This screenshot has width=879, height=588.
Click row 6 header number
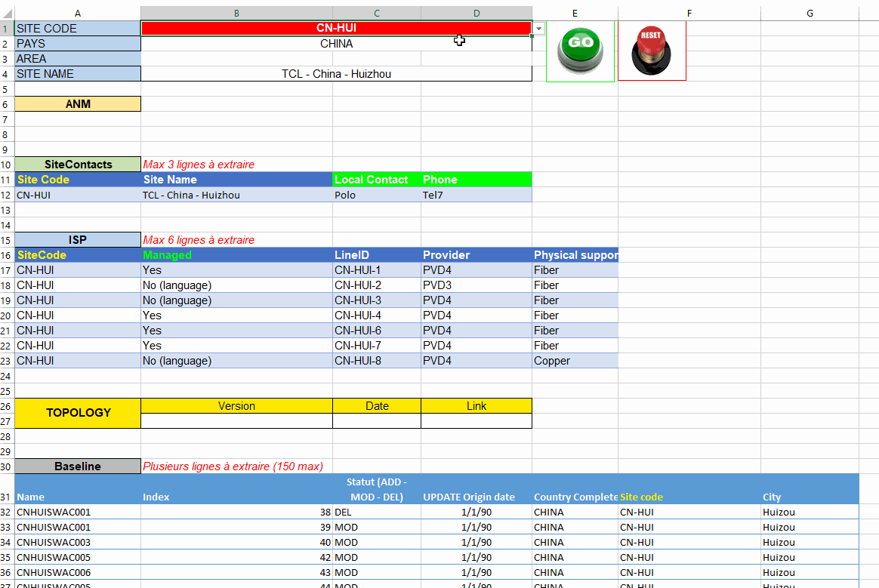[x=5, y=104]
